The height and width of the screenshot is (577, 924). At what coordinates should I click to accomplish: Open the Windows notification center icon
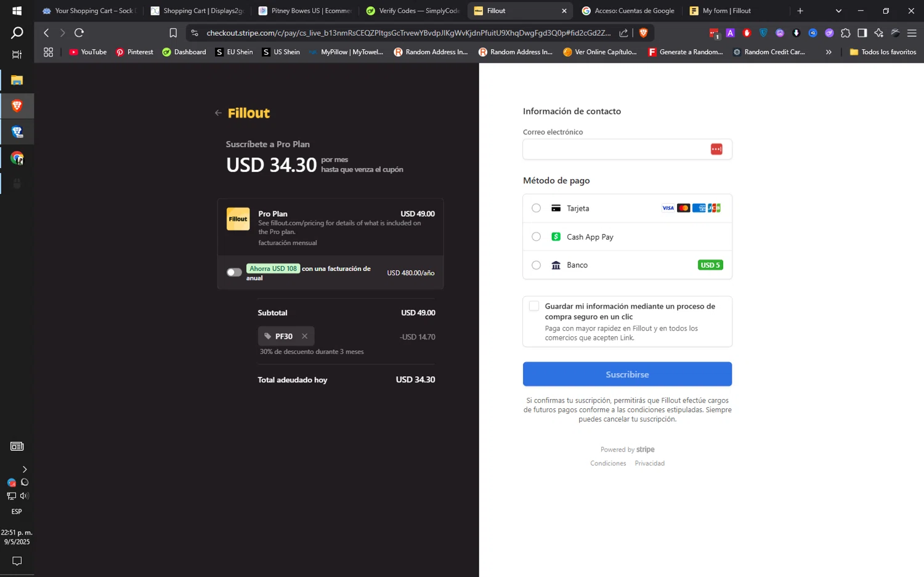17,561
